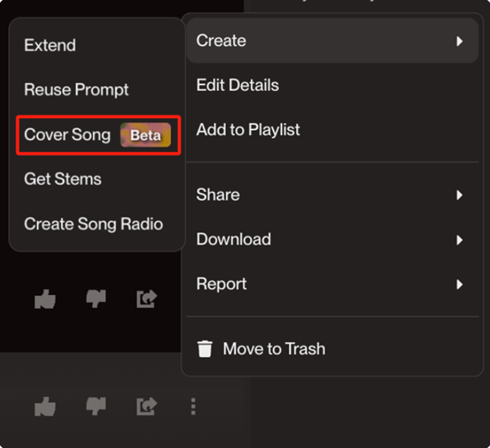Click the Beta badge next to Cover Song
This screenshot has width=490, height=448.
[x=146, y=135]
